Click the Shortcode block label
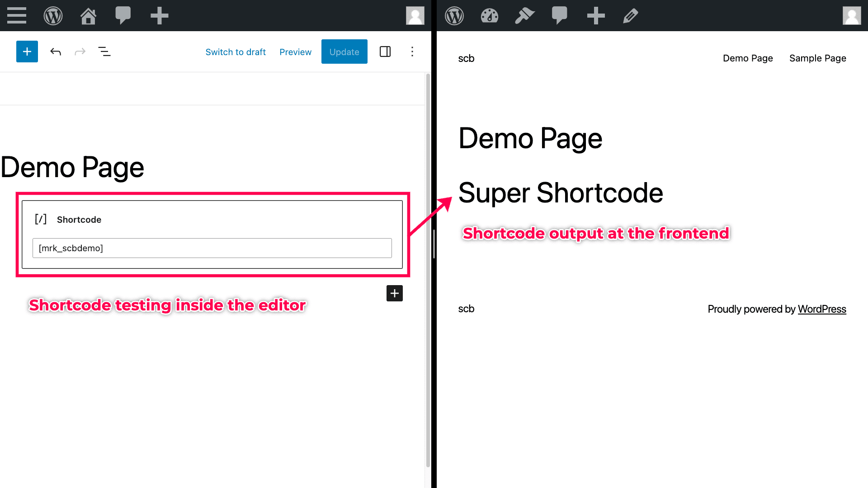868x488 pixels. (x=79, y=220)
